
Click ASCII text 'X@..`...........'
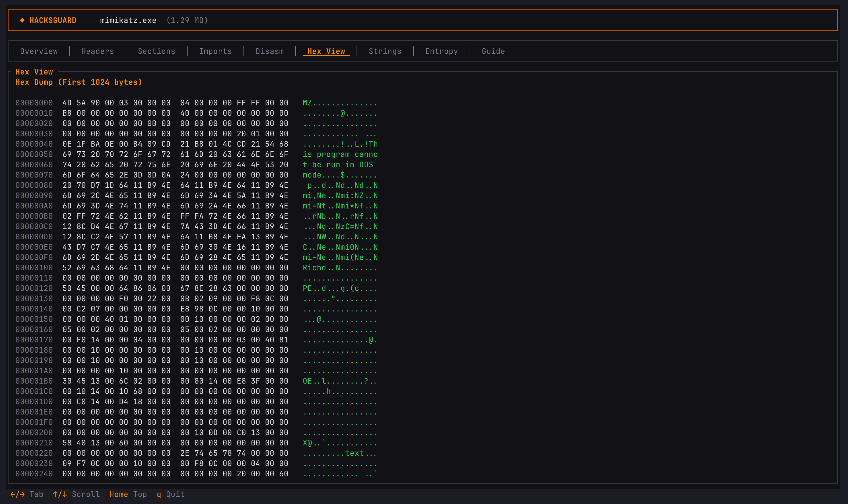[x=340, y=443]
